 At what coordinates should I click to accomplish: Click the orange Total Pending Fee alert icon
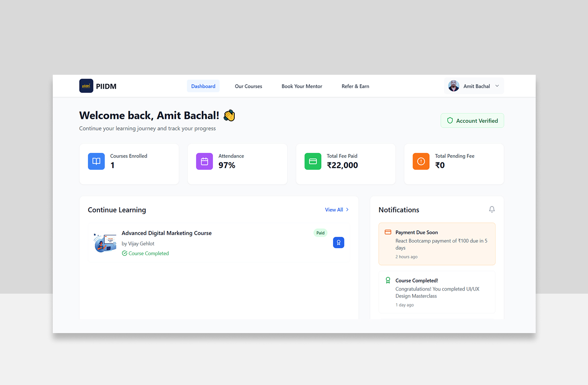point(421,161)
